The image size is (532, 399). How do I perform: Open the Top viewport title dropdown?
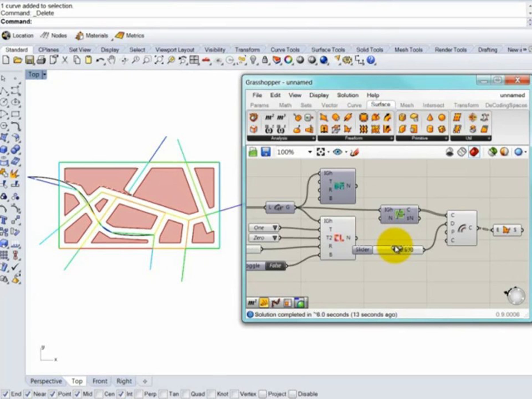[x=44, y=74]
